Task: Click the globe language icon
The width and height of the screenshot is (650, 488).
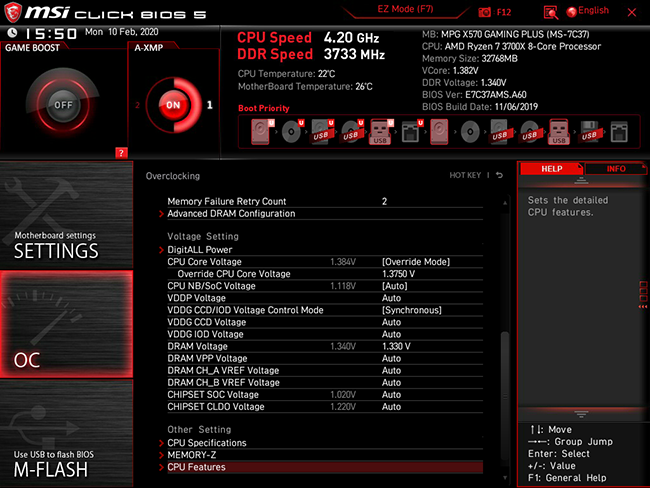Action: pyautogui.click(x=572, y=12)
